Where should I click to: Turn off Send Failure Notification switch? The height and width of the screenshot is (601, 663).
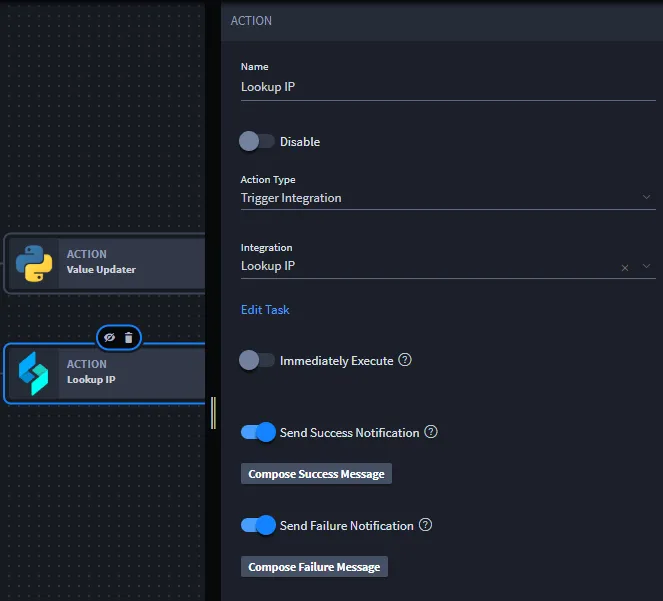258,525
